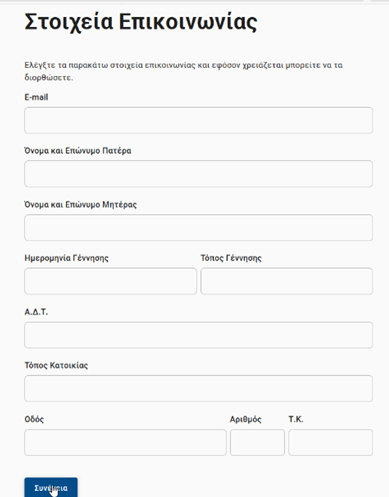Click the Α.Δ.Τ. label text

pos(36,312)
